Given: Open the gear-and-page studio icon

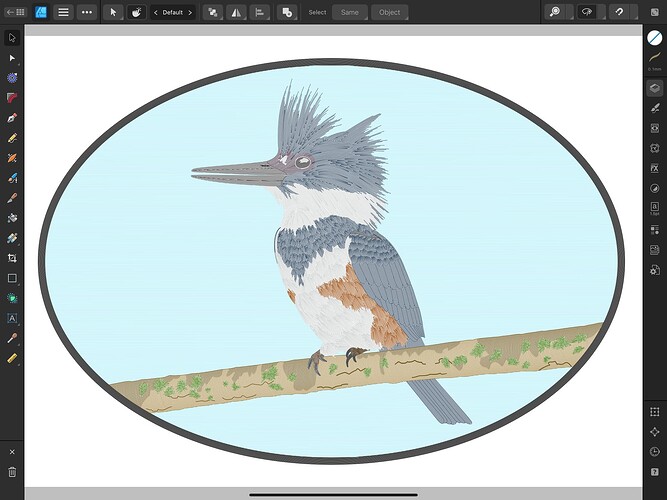Looking at the screenshot, I should tap(655, 270).
